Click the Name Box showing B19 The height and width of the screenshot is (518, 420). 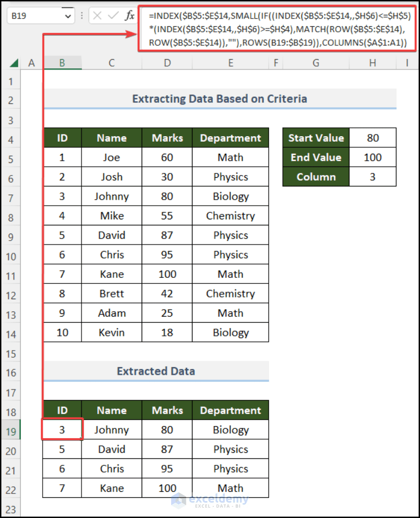pos(33,15)
